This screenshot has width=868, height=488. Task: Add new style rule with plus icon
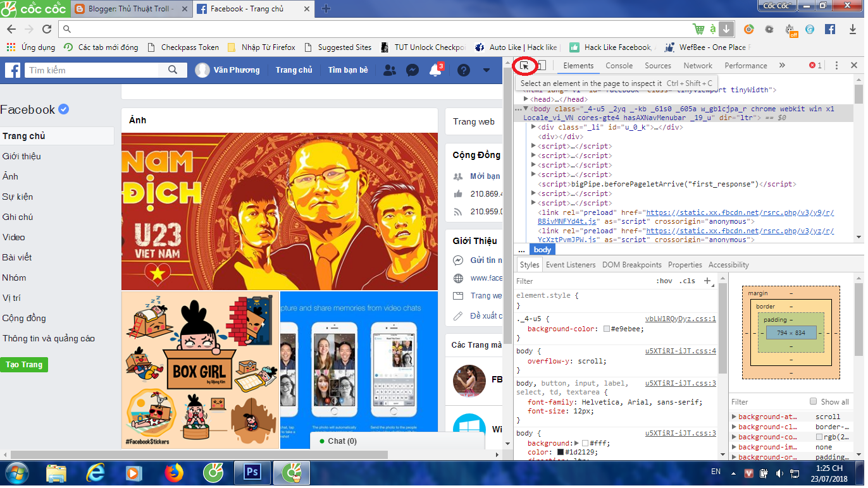pyautogui.click(x=707, y=281)
